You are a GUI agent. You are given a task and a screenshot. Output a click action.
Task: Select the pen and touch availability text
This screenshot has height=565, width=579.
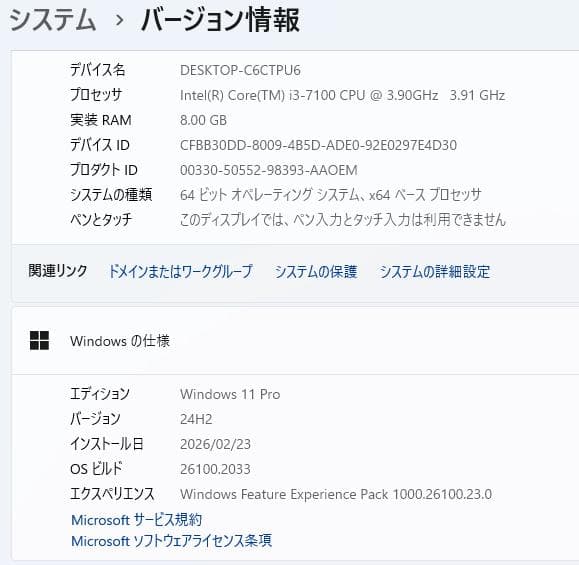343,219
